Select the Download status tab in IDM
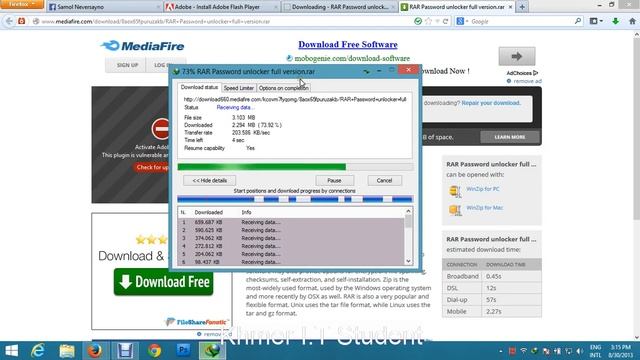This screenshot has height=360, width=640. point(199,87)
